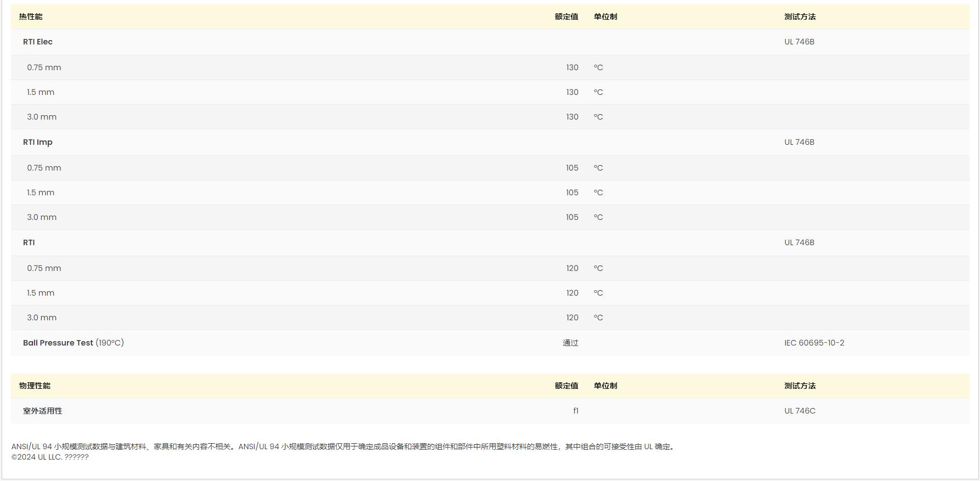Screen dimensions: 980x481
Task: Click the Ball Pressure Test row label
Action: point(73,343)
